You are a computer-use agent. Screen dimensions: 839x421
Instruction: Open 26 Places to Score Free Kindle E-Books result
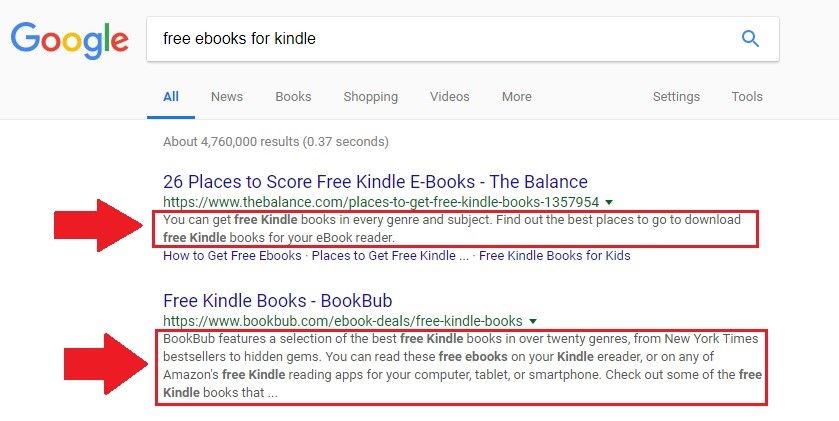pos(375,182)
